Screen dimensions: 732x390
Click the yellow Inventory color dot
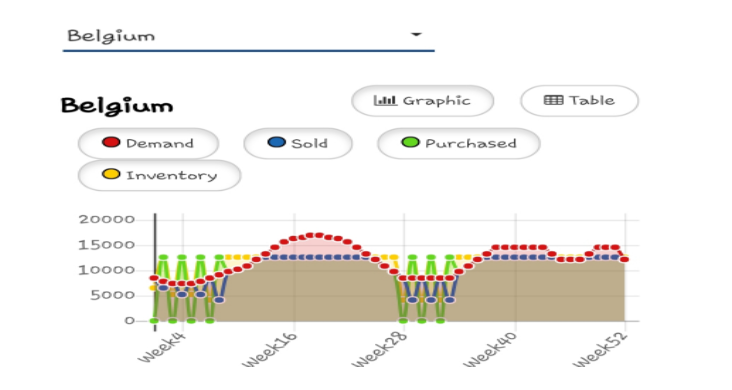pyautogui.click(x=111, y=174)
